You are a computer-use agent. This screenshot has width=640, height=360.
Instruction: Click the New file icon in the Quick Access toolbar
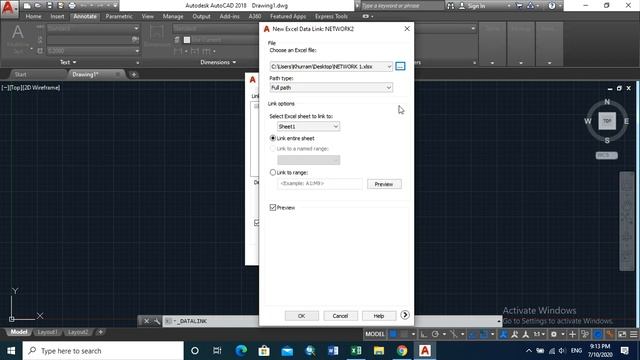pos(27,6)
